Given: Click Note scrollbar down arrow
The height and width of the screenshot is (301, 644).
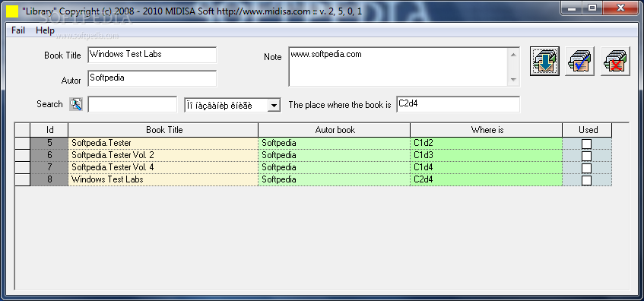Looking at the screenshot, I should (513, 80).
